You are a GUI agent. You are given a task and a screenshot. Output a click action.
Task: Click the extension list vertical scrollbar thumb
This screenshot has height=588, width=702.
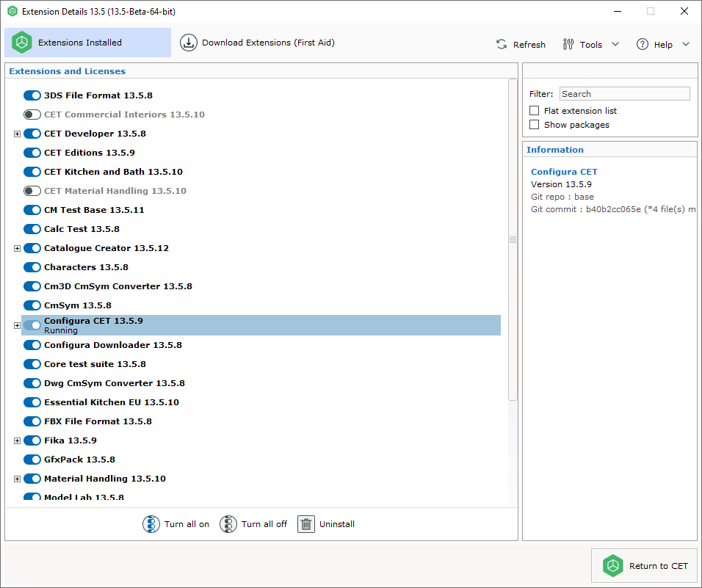[x=513, y=240]
